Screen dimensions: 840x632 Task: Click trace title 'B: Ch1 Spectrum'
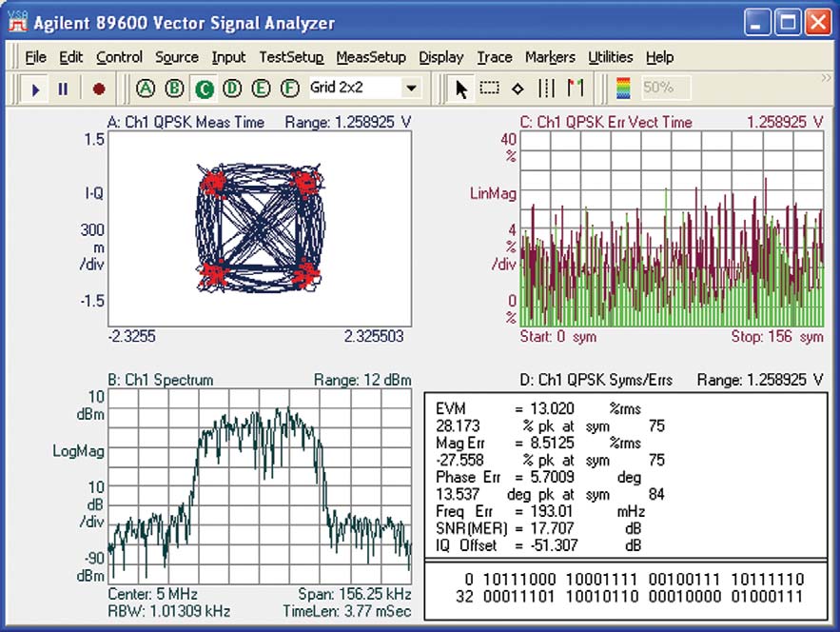tap(163, 380)
